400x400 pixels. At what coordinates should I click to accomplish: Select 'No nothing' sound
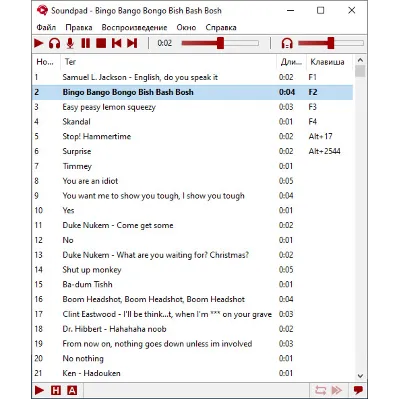point(193,358)
